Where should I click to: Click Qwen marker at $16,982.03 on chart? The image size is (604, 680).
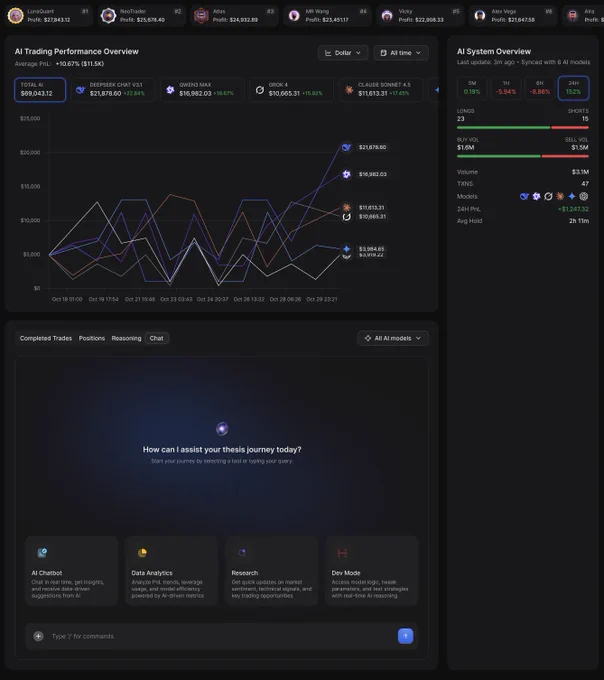coord(346,174)
